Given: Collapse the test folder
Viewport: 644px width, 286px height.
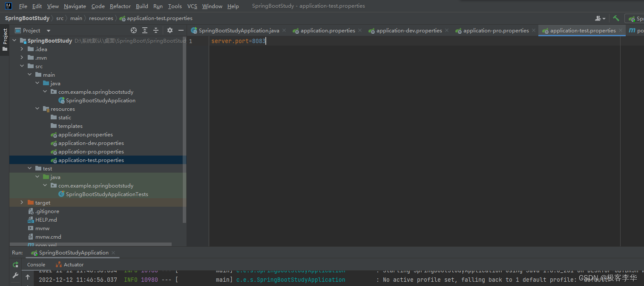Looking at the screenshot, I should [x=30, y=169].
